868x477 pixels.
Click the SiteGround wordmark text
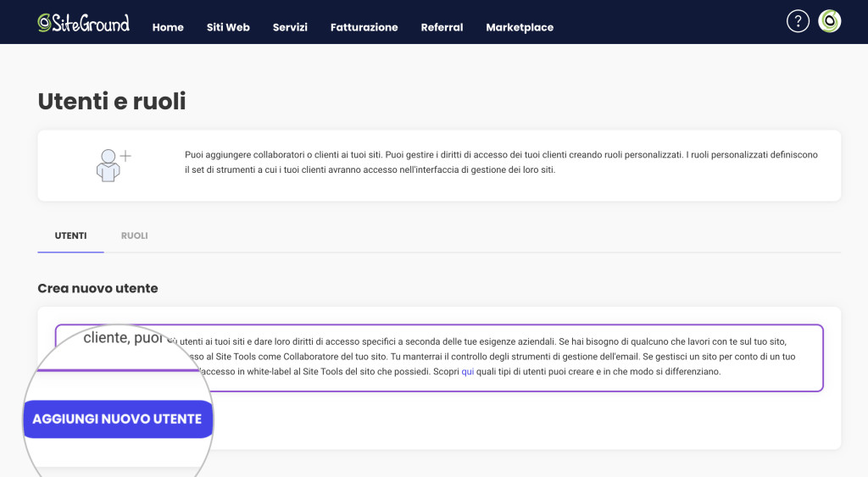(91, 24)
